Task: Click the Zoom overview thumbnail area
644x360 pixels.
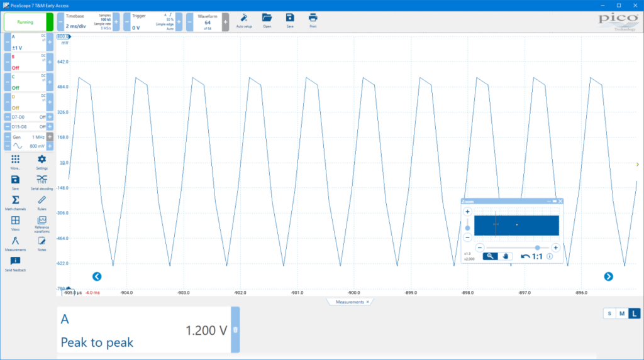Action: (516, 226)
